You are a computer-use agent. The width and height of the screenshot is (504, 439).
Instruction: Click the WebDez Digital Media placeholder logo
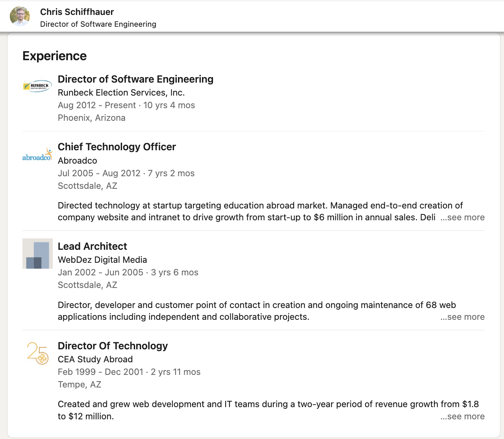[x=37, y=254]
